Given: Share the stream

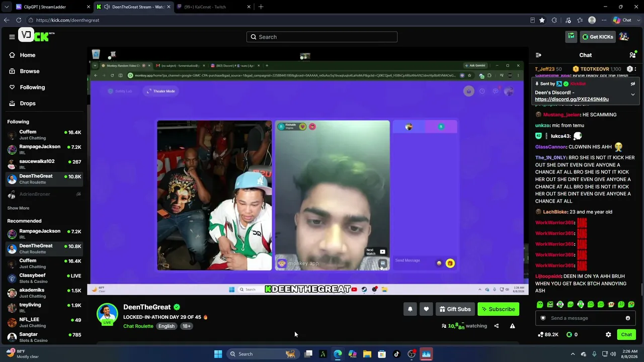Looking at the screenshot, I should (496, 326).
